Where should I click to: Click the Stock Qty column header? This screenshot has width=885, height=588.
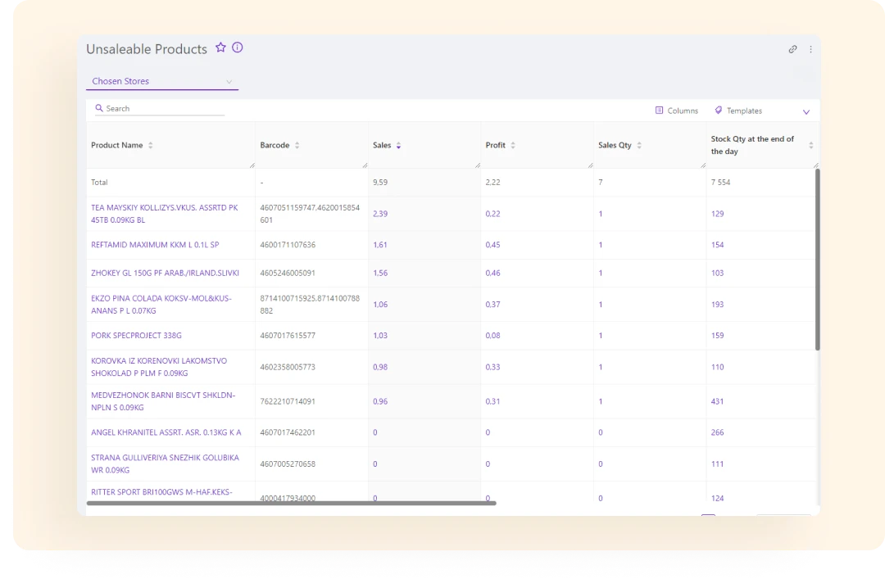752,145
